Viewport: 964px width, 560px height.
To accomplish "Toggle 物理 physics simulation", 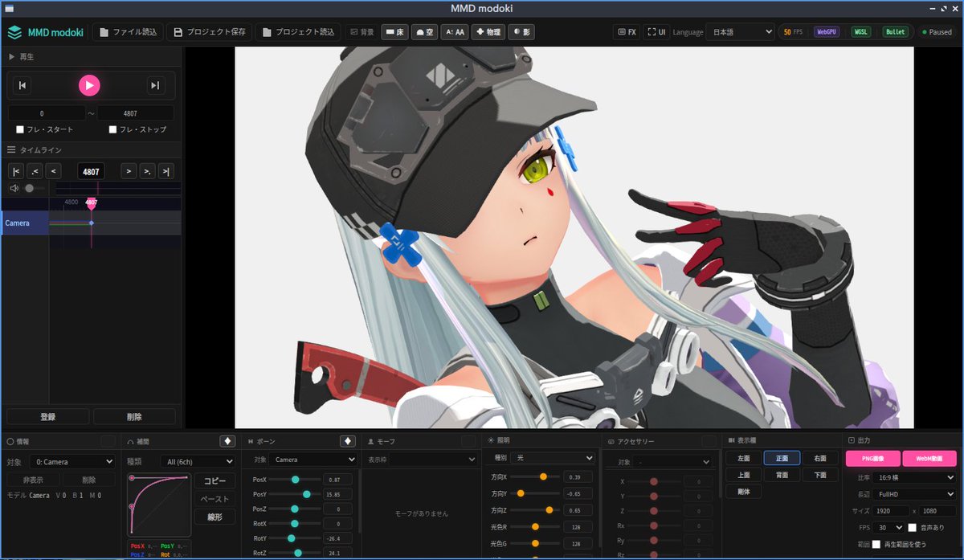I will (x=488, y=32).
